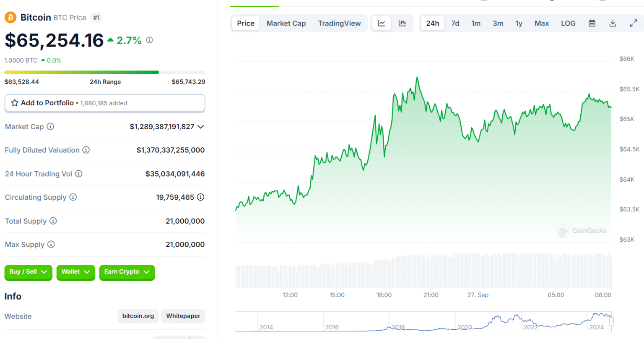This screenshot has height=339, width=644.
Task: Click the 24h range progress bar
Action: click(105, 72)
